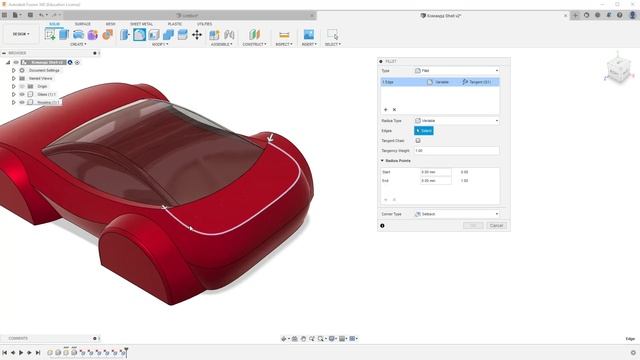Click the Offset Face tool icon

click(x=182, y=34)
